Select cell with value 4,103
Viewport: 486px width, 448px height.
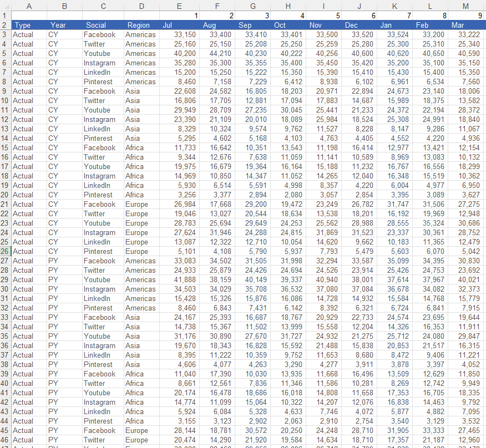pos(288,138)
